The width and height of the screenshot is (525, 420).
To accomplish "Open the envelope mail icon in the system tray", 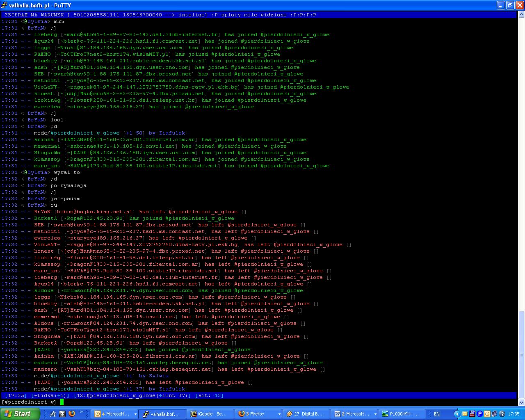I will (x=465, y=414).
